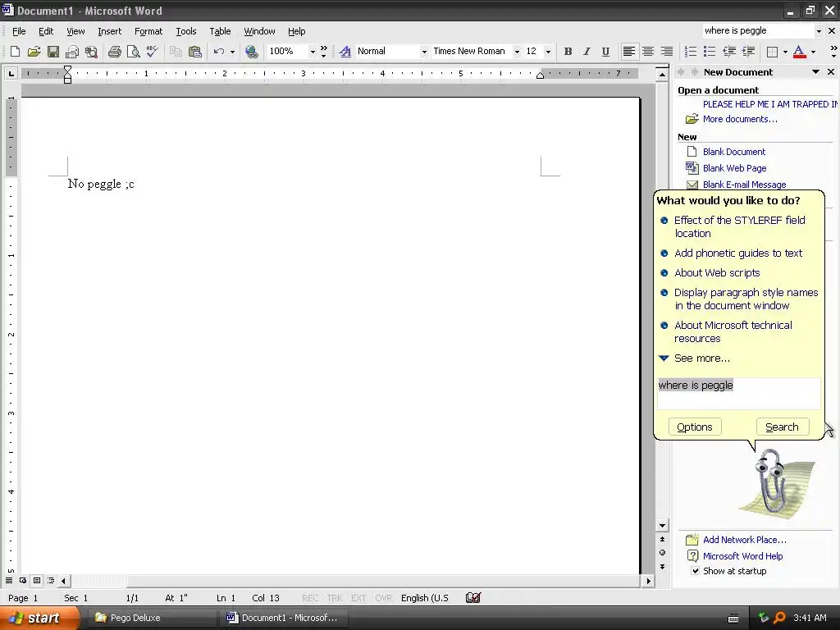Click the E-mail recipient toolbar icon
This screenshot has height=630, width=840.
tap(72, 52)
